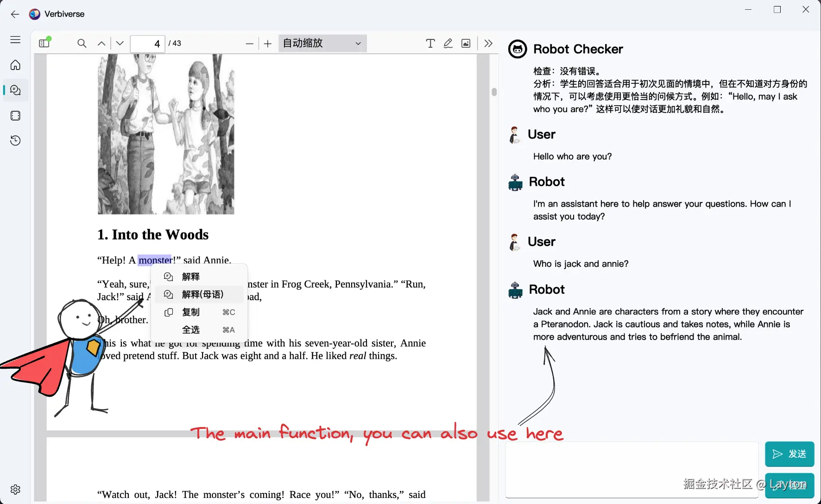Toggle the page thumbnail sidebar panel
Screen dimensions: 821x504
coord(44,43)
